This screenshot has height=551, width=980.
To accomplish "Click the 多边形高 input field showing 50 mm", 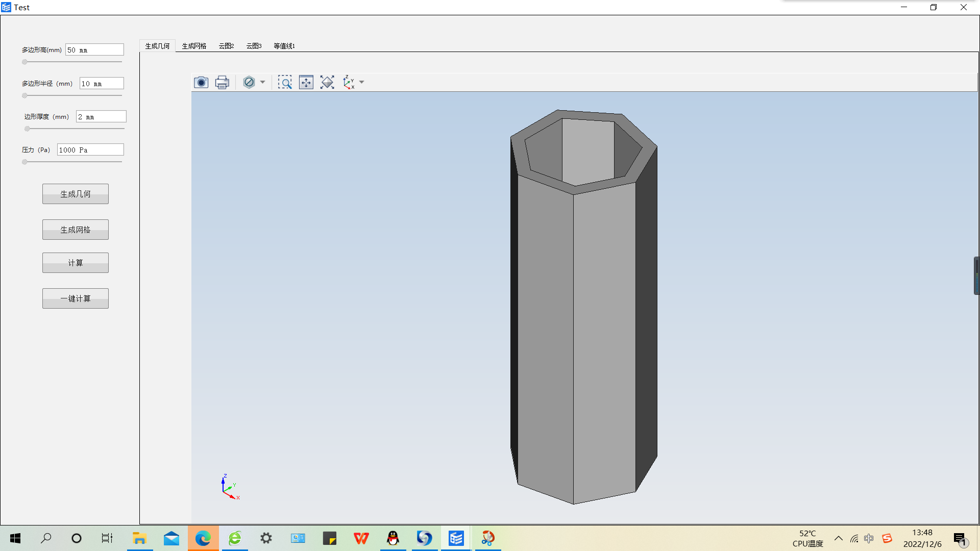I will [x=94, y=49].
